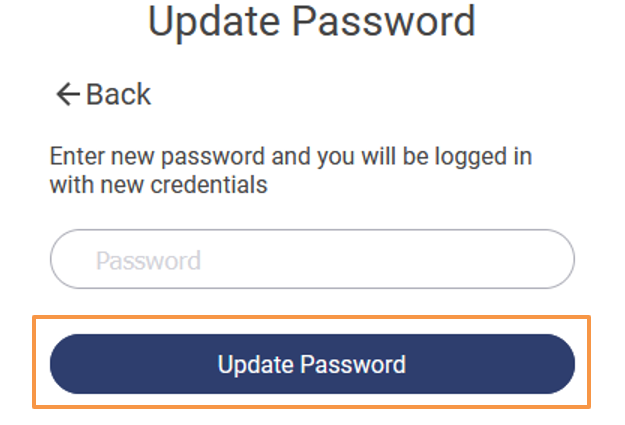Viewport: 625px width, 425px height.
Task: Click the 'with new credentials' text line
Action: tap(158, 185)
